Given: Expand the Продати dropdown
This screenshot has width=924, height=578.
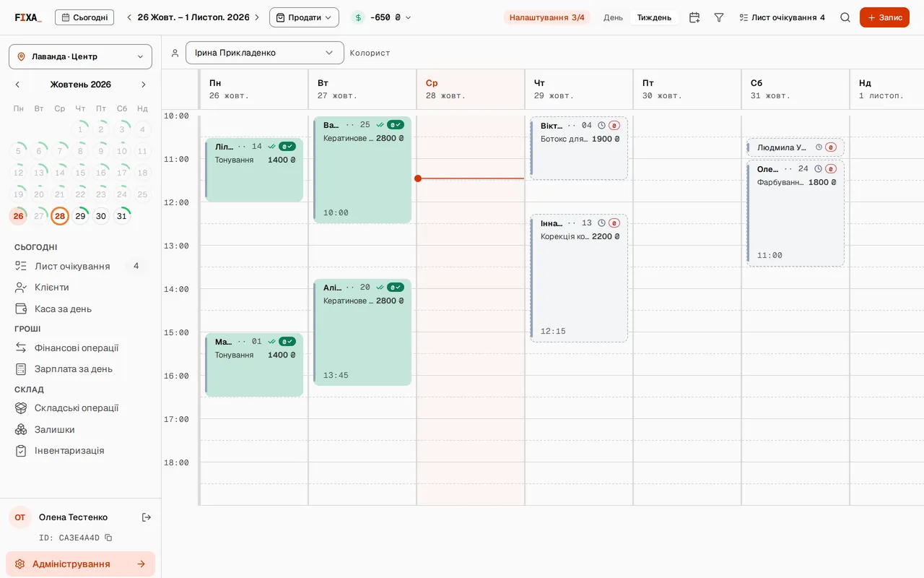Looking at the screenshot, I should coord(304,17).
